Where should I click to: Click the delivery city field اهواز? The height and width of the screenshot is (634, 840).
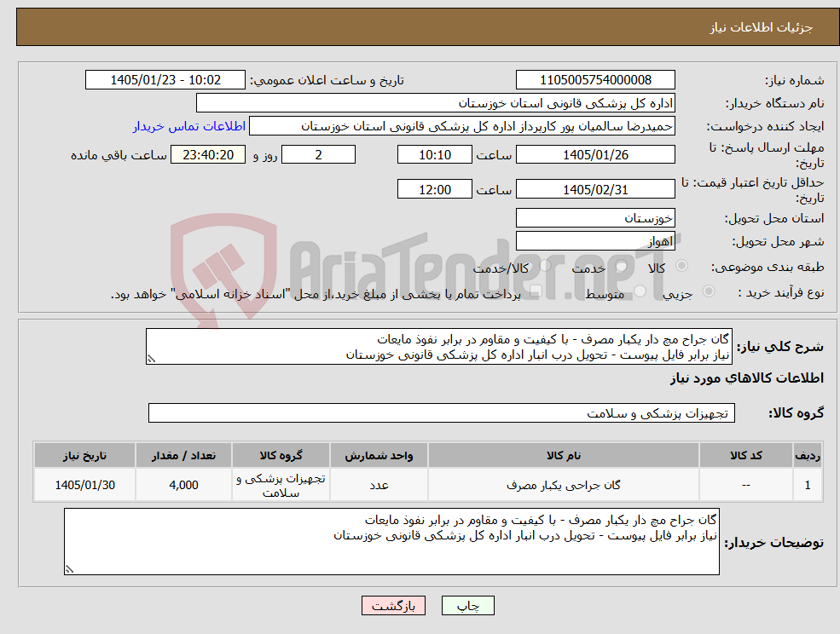point(595,241)
